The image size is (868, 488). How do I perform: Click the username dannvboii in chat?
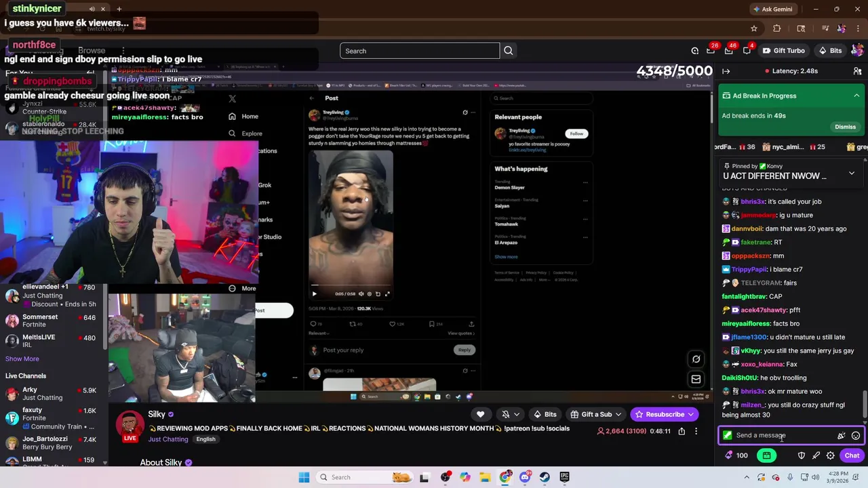pyautogui.click(x=747, y=228)
